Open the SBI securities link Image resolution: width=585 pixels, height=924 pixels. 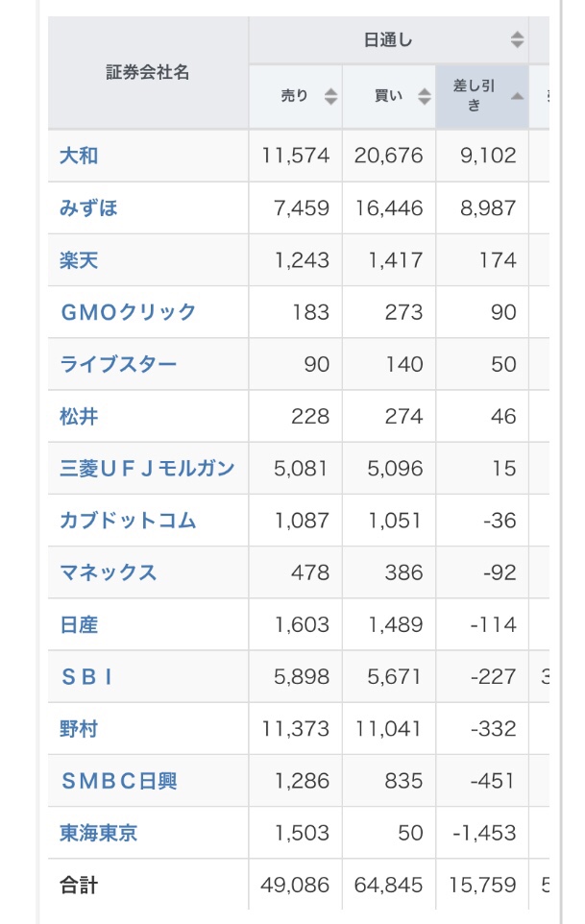tap(86, 676)
